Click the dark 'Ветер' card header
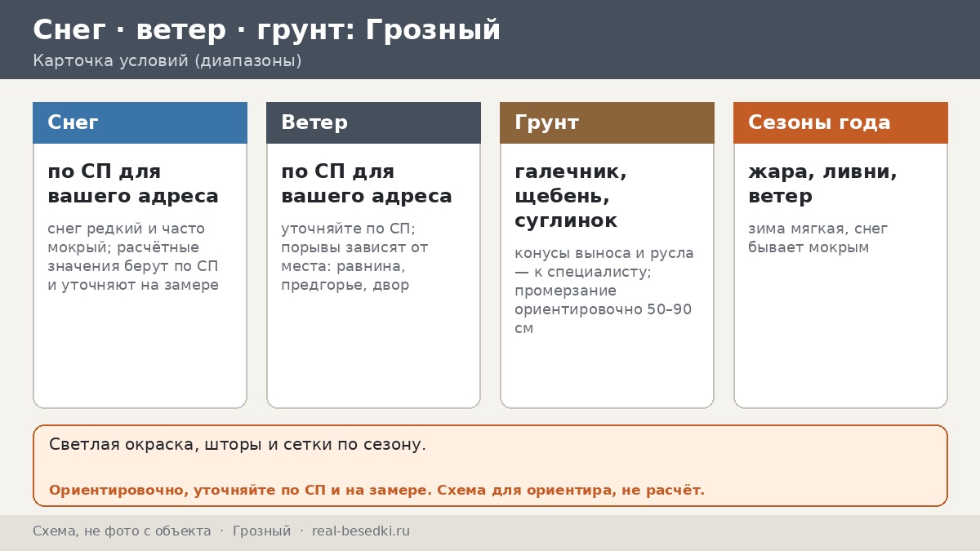 point(373,122)
